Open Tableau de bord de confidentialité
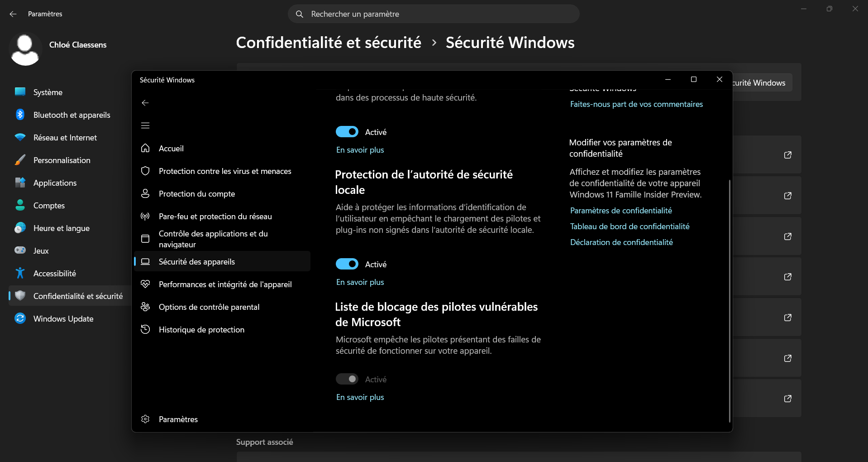The height and width of the screenshot is (462, 868). pos(630,226)
